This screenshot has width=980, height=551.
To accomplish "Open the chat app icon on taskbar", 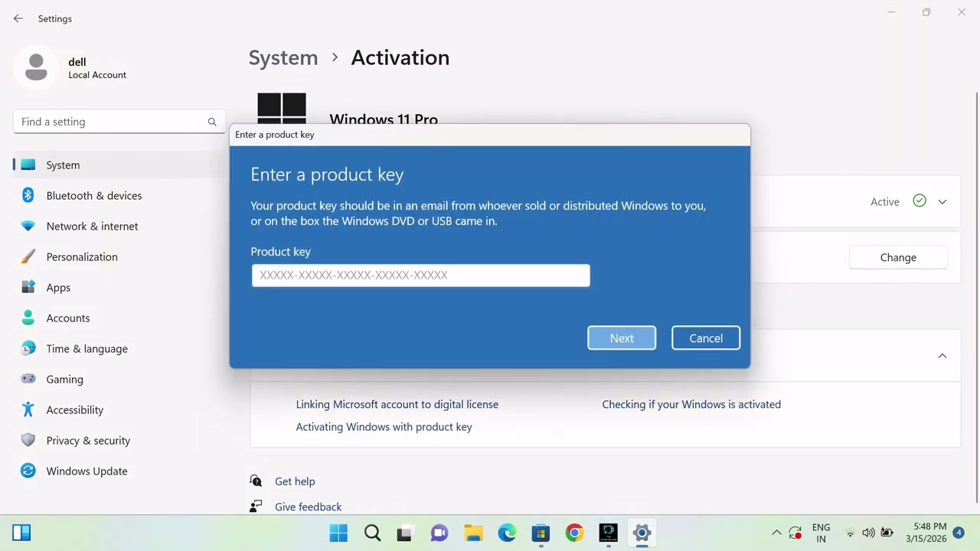I will click(x=439, y=533).
